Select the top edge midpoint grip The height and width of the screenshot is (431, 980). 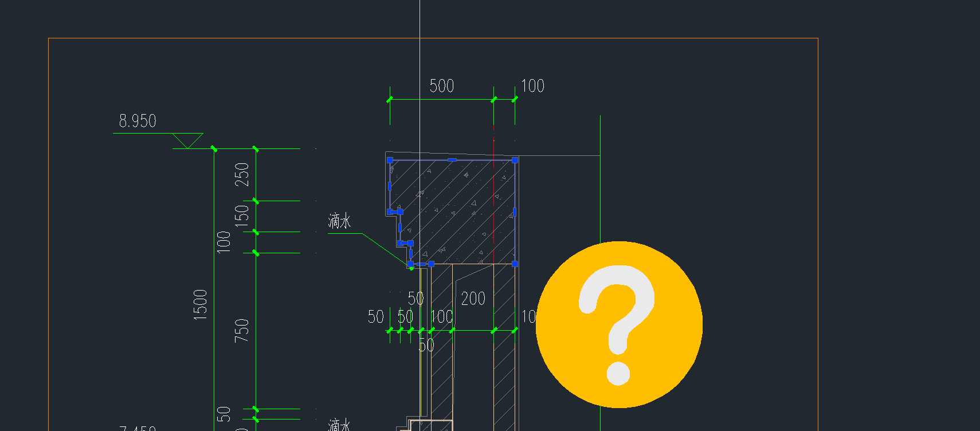[x=452, y=160]
